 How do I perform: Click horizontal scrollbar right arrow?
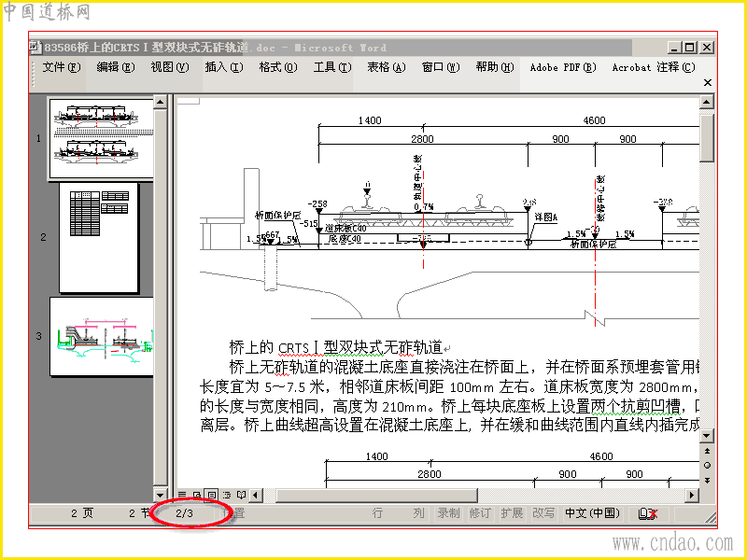coord(692,496)
